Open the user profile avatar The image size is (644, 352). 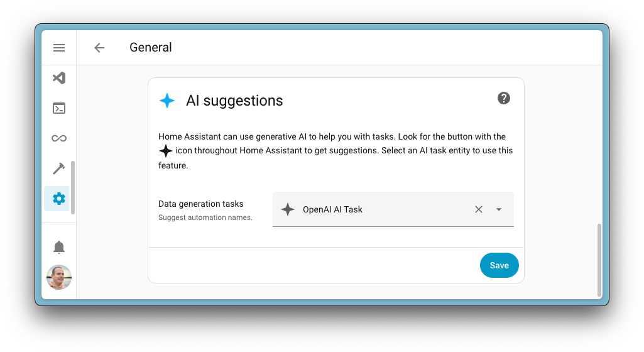click(x=59, y=277)
